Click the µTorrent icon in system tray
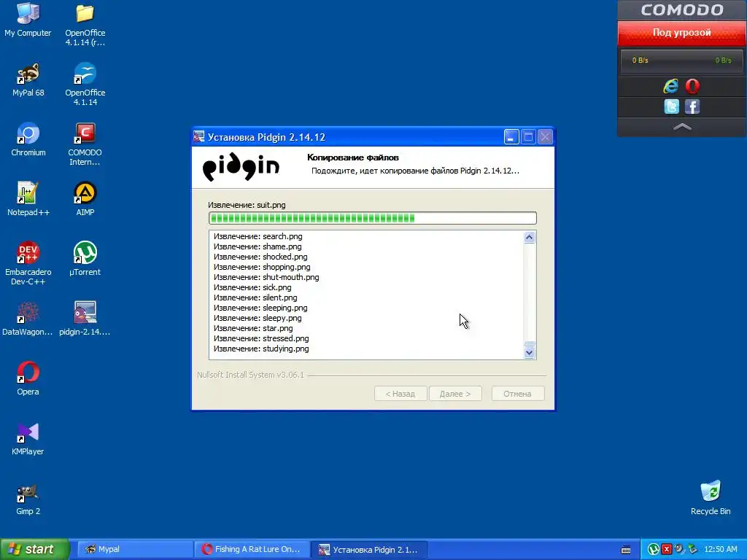The height and width of the screenshot is (560, 747). click(654, 550)
